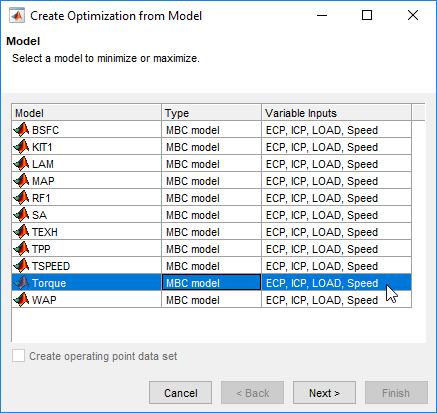Screen dimensions: 437x413
Task: Pick the MAP model icon
Action: pyautogui.click(x=21, y=181)
